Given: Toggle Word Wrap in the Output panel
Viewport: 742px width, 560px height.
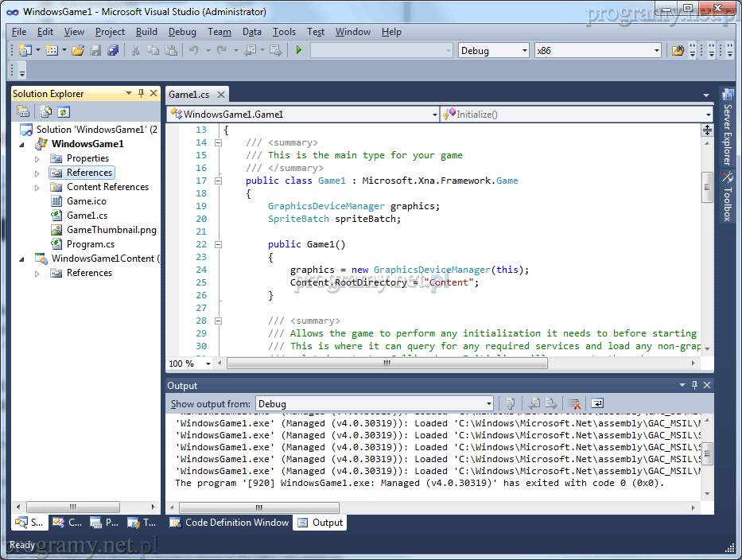Looking at the screenshot, I should coord(596,403).
